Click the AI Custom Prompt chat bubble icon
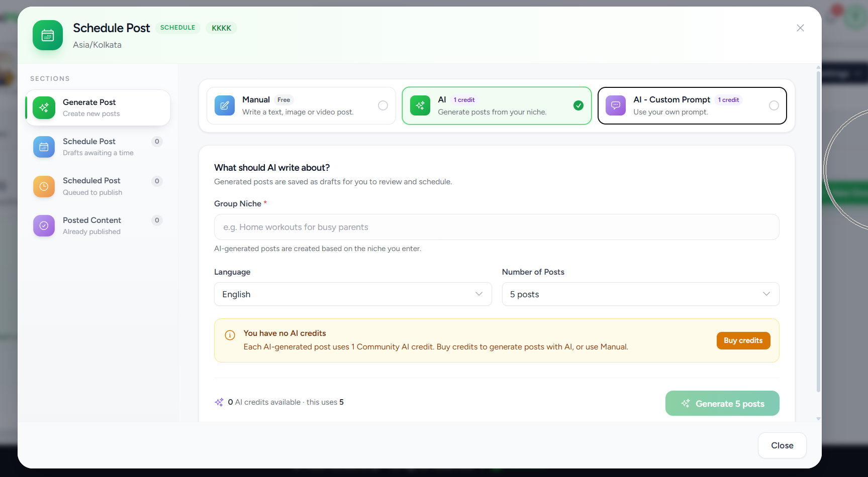Image resolution: width=868 pixels, height=477 pixels. (616, 105)
